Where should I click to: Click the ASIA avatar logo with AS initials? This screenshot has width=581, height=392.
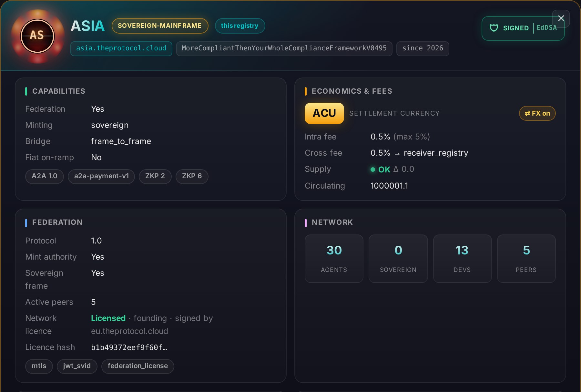[37, 36]
